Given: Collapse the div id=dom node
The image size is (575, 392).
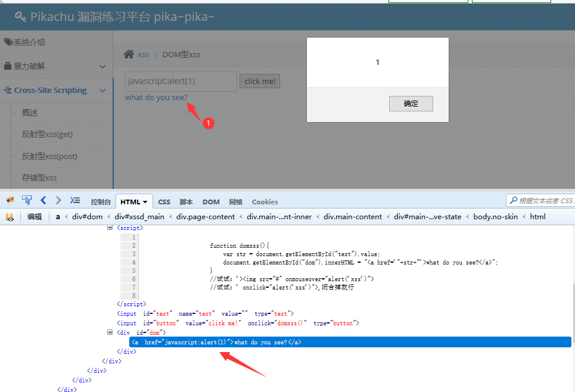Looking at the screenshot, I should click(x=110, y=332).
